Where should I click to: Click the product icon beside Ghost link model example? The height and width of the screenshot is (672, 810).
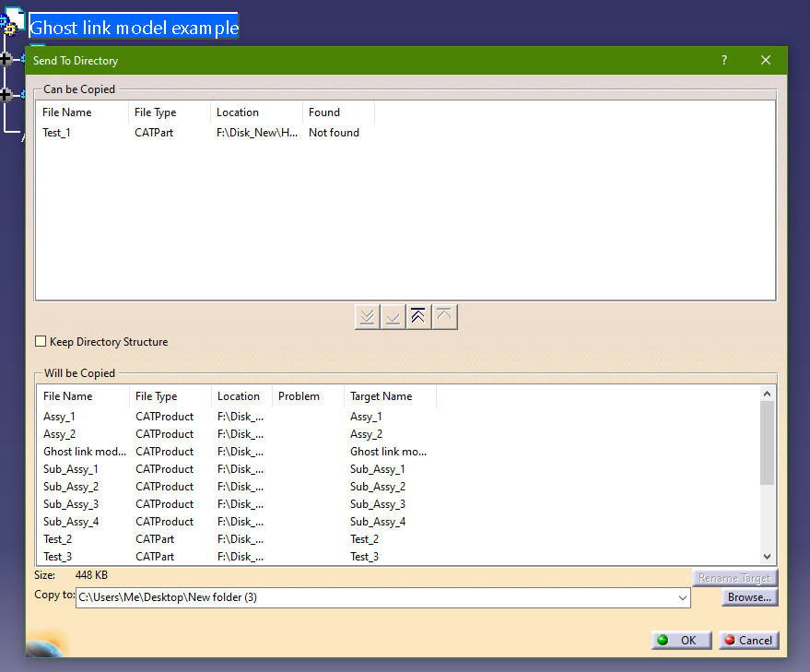point(12,20)
